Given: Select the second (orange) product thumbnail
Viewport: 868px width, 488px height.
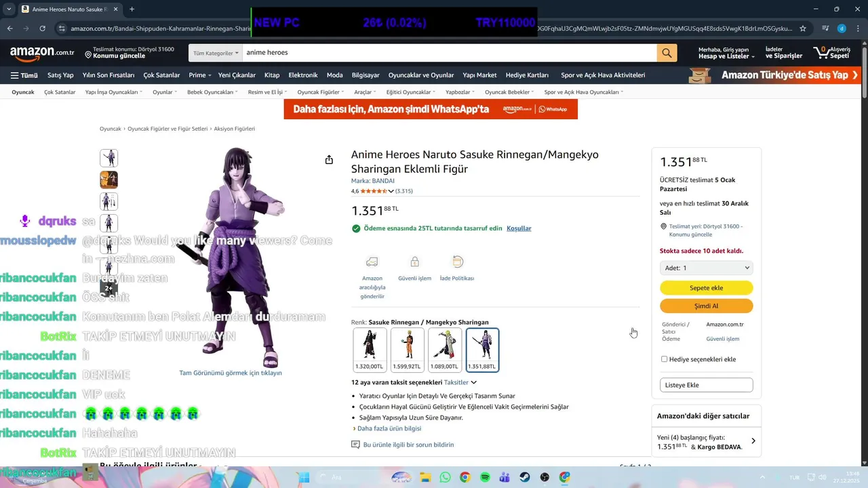Looking at the screenshot, I should (x=108, y=180).
